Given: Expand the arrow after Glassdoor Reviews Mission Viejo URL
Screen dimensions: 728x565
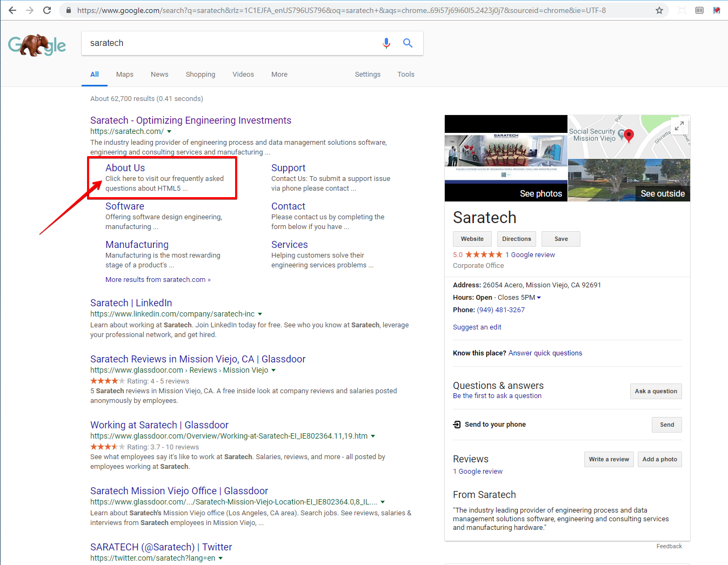Looking at the screenshot, I should (273, 370).
